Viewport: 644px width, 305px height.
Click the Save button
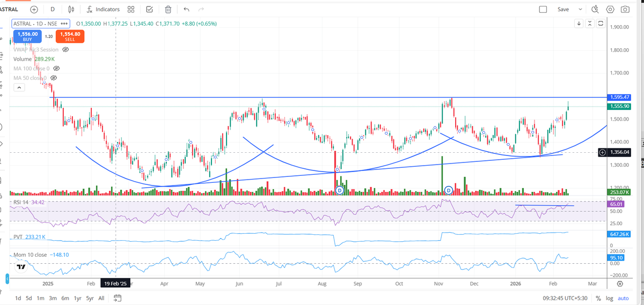[563, 9]
